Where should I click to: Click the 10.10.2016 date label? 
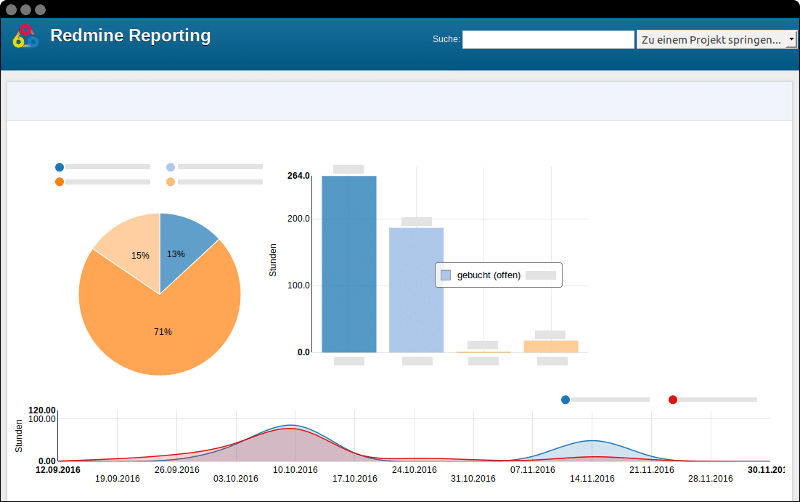[x=295, y=469]
